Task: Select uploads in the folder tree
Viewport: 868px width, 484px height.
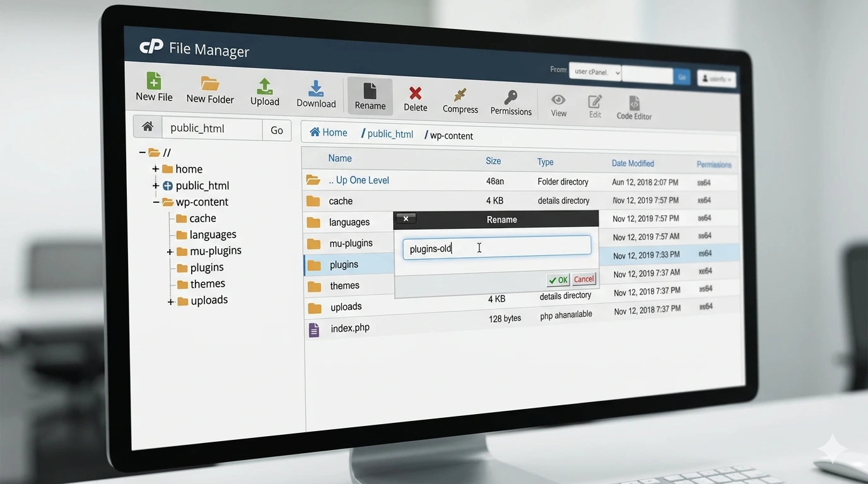Action: point(209,300)
